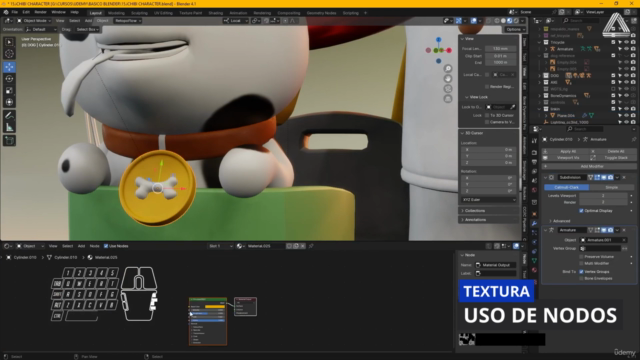640x360 pixels.
Task: Activate the Scale tool
Action: click(x=9, y=91)
